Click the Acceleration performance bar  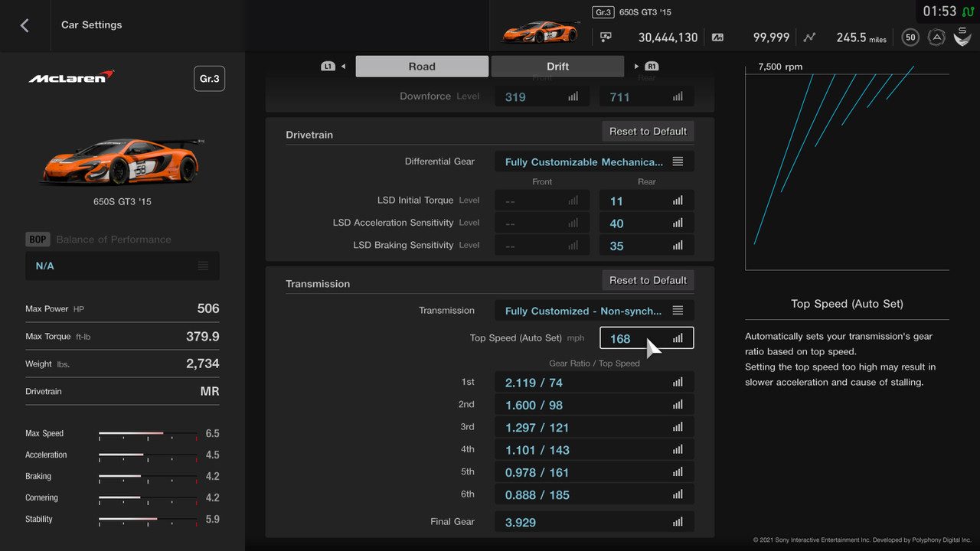pyautogui.click(x=148, y=455)
